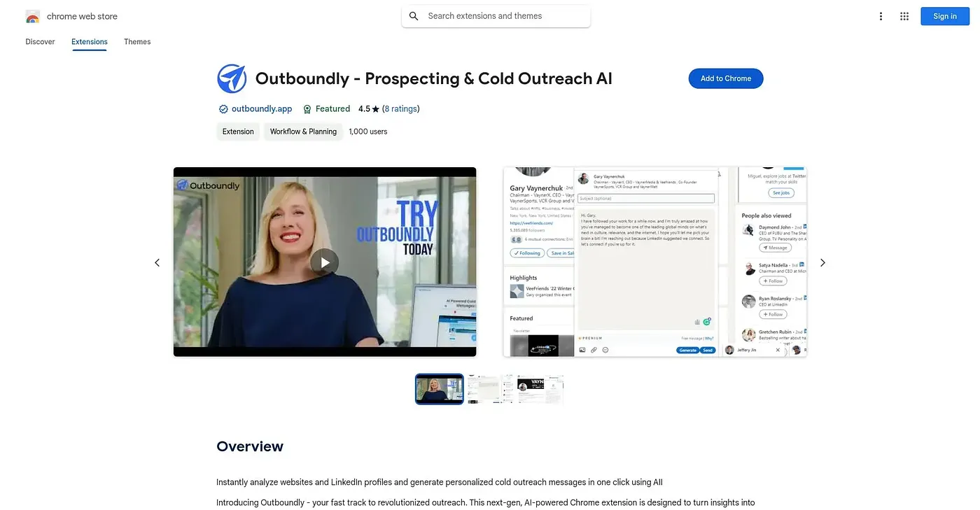980x510 pixels.
Task: Open the outboundly.app publisher link
Action: 262,109
